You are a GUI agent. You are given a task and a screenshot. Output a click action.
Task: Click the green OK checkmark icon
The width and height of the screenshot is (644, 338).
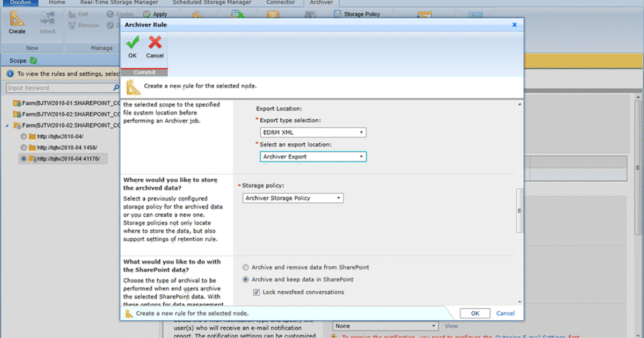tap(132, 43)
